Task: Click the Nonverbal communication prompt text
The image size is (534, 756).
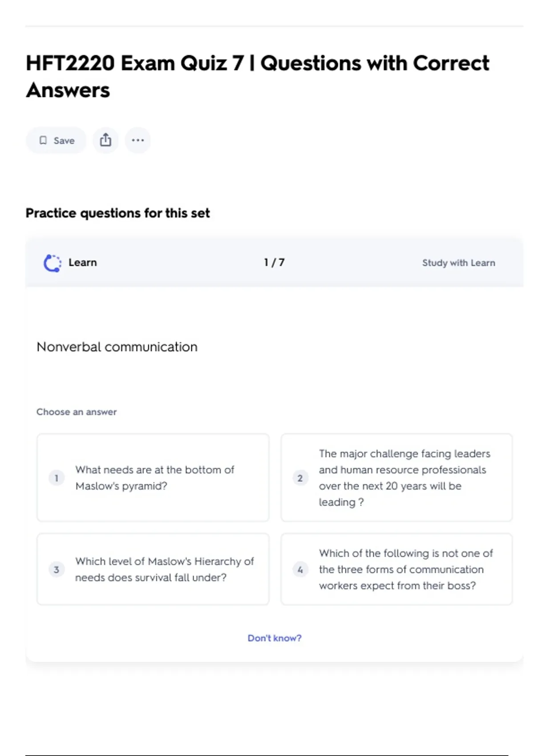Action: pos(117,347)
